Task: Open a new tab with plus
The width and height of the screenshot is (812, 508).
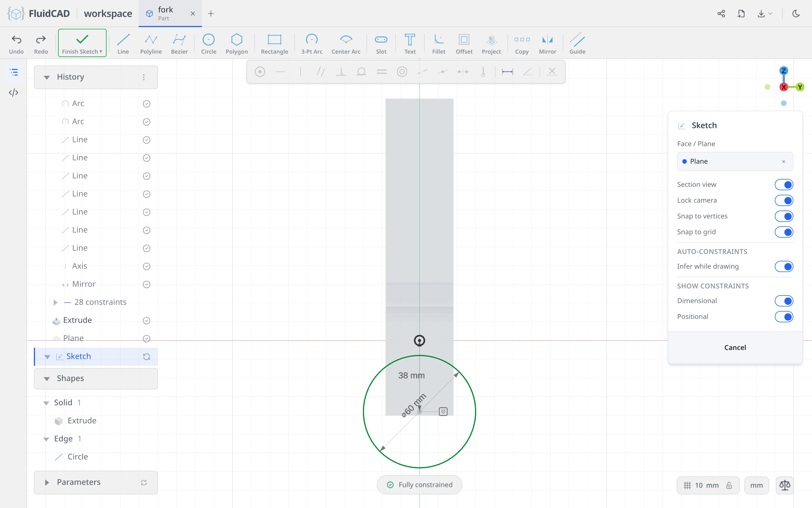Action: pyautogui.click(x=211, y=14)
